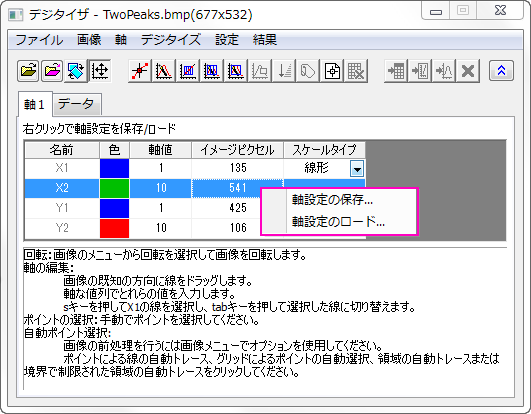Click the Y1 axis value cell
The width and height of the screenshot is (531, 414).
161,208
